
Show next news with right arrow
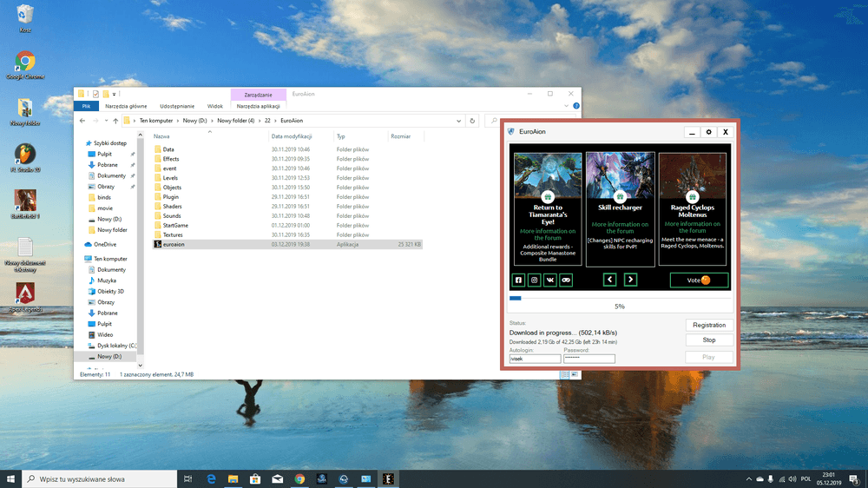click(631, 280)
